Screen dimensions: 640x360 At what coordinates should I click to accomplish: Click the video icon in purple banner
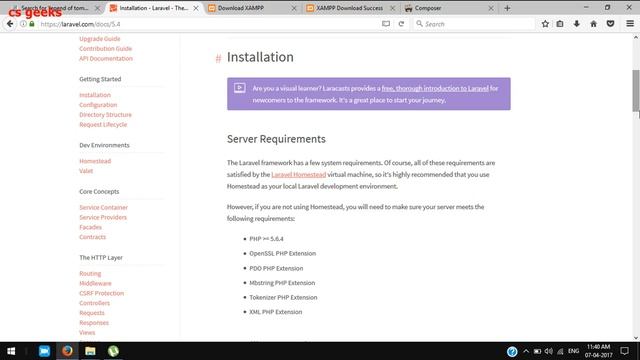click(x=240, y=88)
